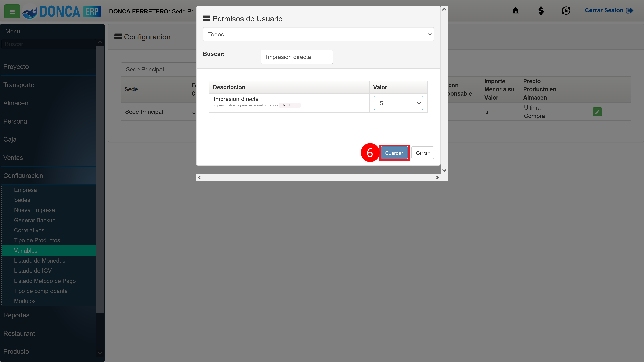Screen dimensions: 644x362
Task: Click the Sede column header
Action: click(154, 89)
